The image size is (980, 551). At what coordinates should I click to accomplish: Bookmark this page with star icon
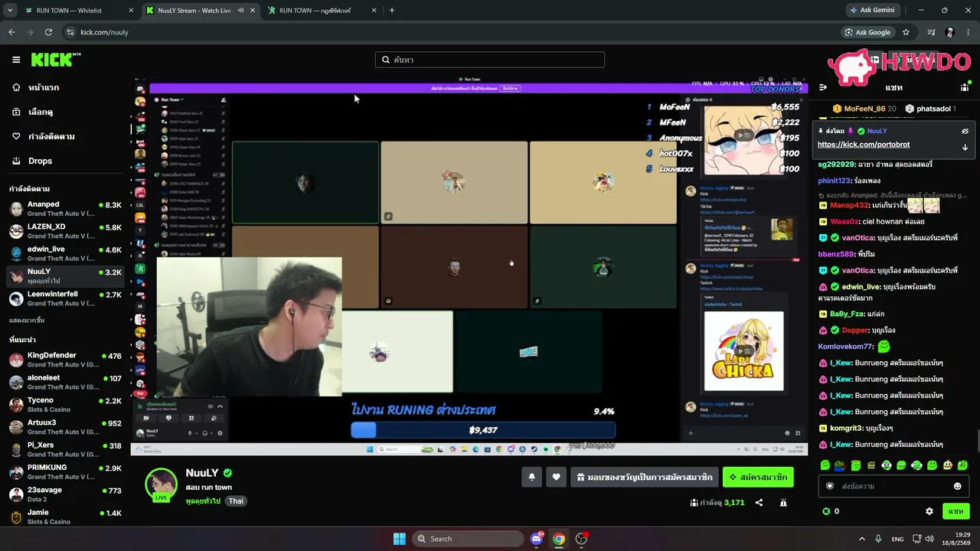906,32
